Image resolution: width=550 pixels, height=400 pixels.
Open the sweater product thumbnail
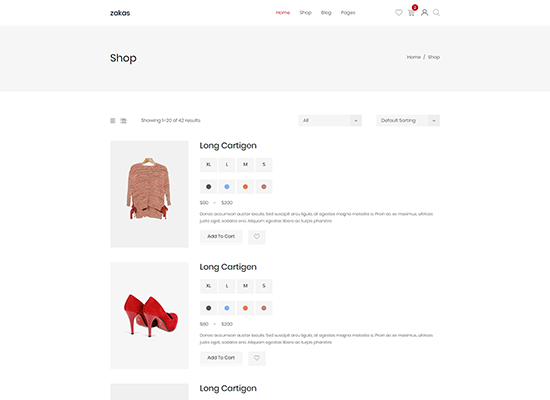(149, 194)
